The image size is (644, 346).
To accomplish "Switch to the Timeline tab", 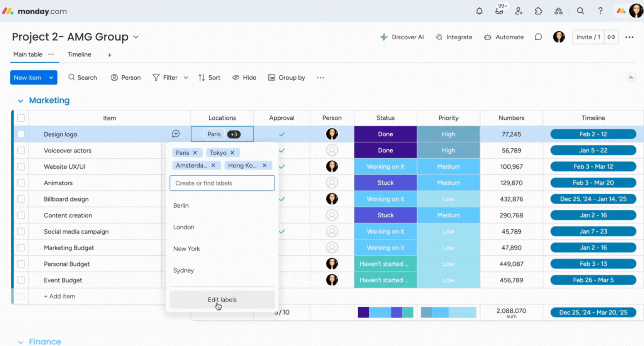I will tap(79, 54).
